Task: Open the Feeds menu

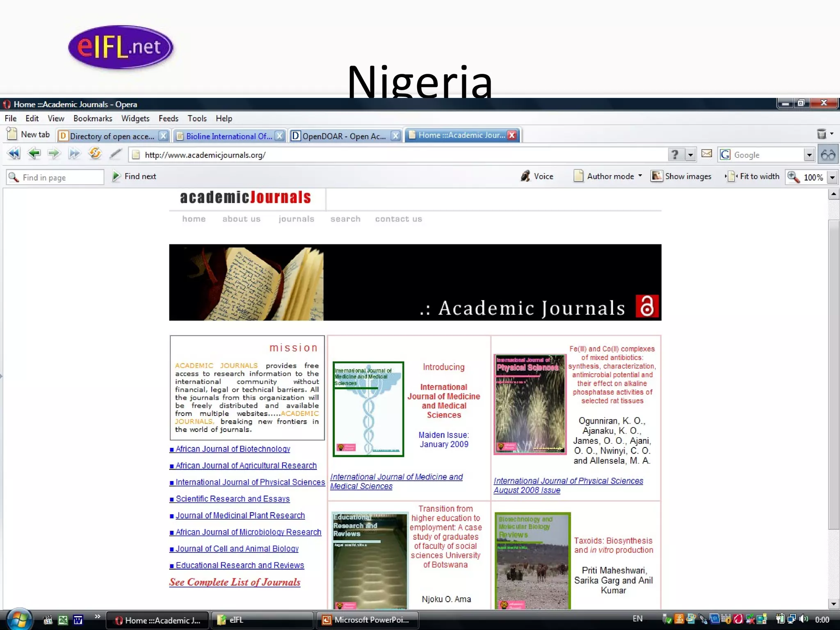Action: click(169, 119)
